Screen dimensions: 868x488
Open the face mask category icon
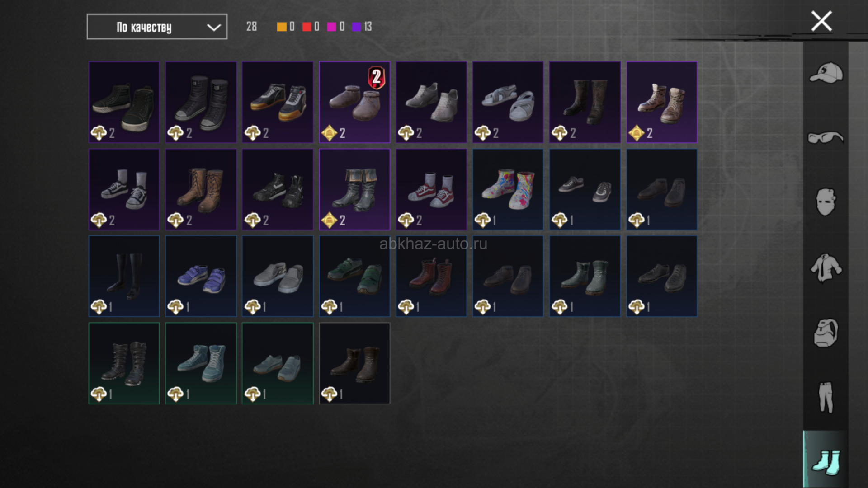point(826,202)
